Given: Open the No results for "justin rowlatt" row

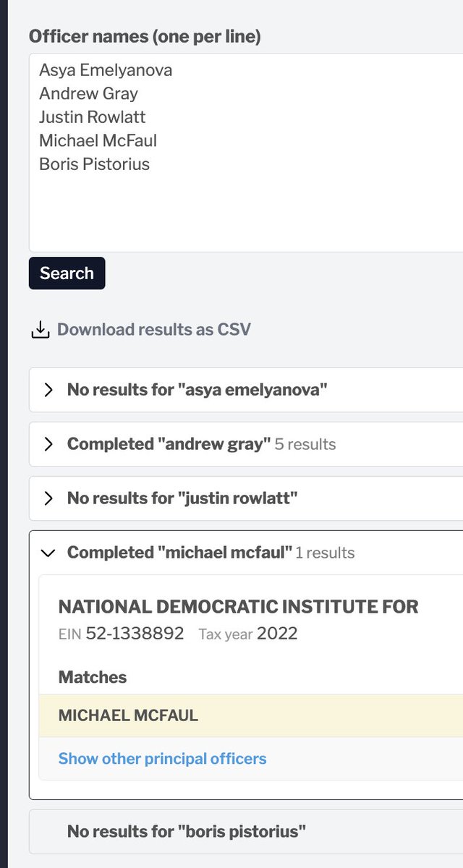Looking at the screenshot, I should (x=246, y=498).
